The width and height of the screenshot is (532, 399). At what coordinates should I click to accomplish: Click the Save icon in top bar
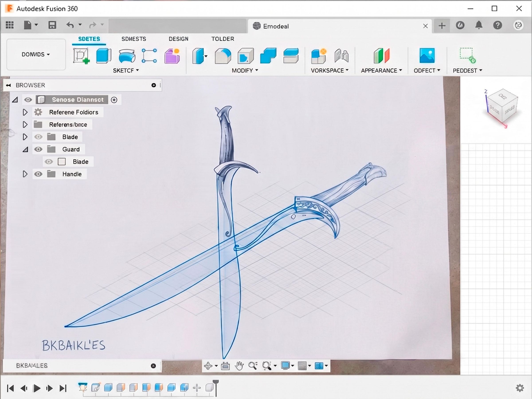click(52, 25)
